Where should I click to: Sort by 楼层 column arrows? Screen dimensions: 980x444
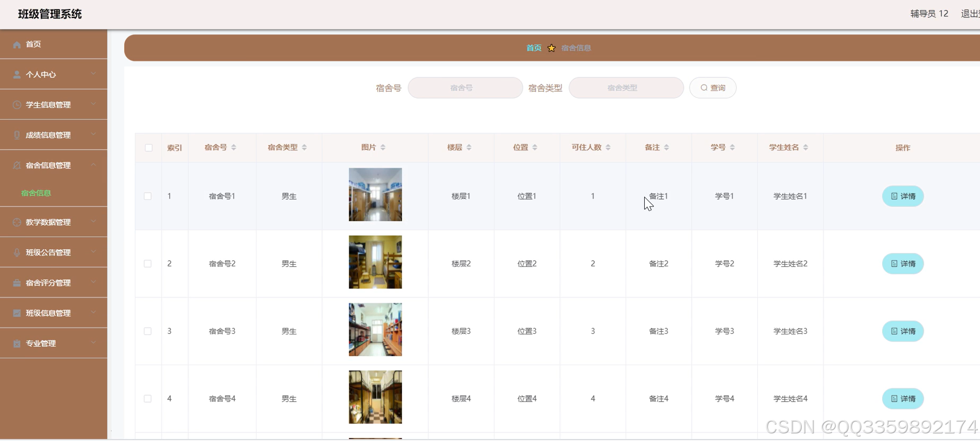point(469,147)
